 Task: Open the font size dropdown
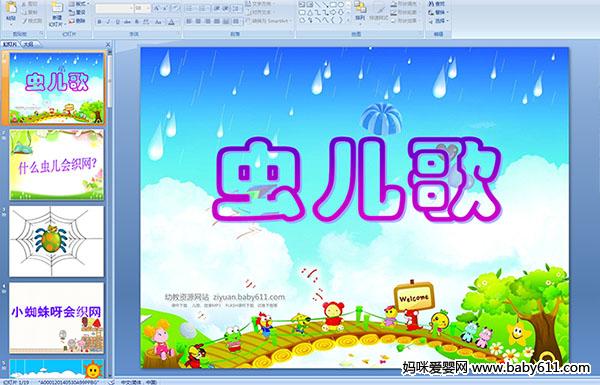(148, 8)
